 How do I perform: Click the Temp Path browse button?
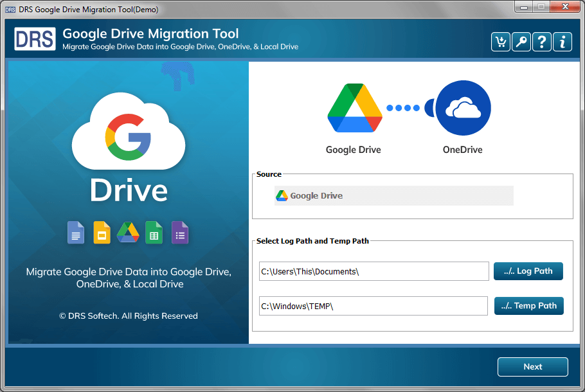(x=528, y=305)
